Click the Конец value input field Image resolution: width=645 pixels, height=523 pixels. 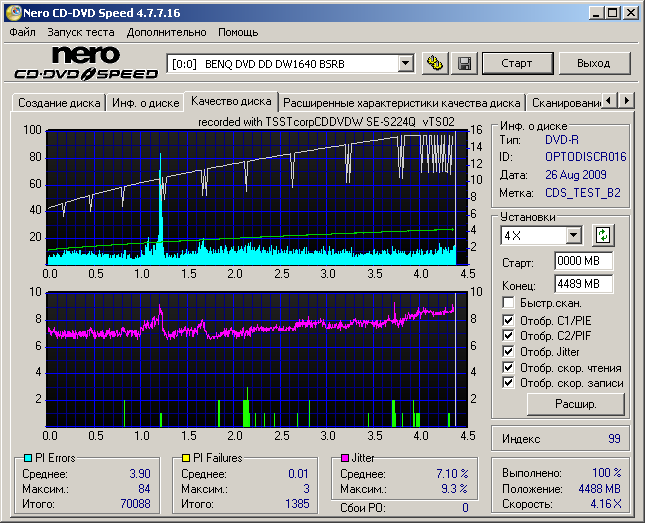tap(583, 283)
